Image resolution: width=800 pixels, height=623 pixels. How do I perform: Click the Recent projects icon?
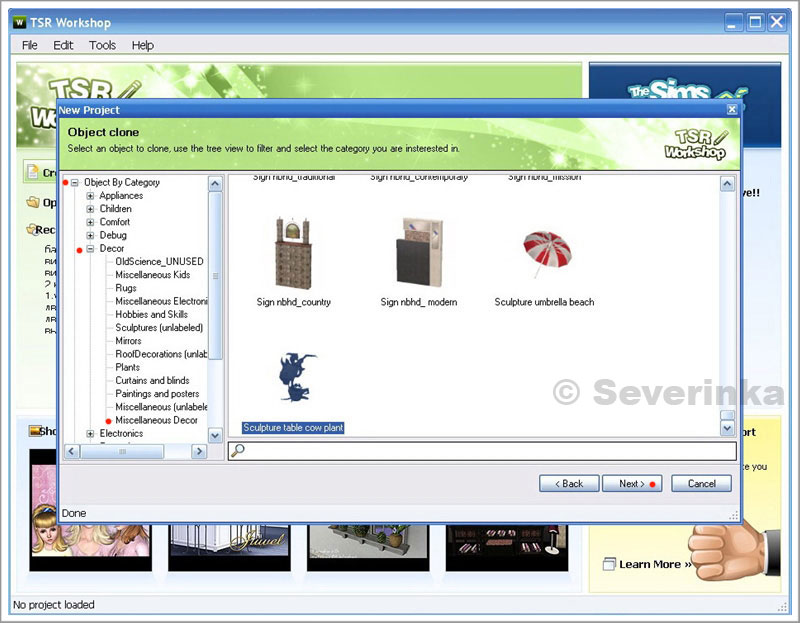point(31,229)
